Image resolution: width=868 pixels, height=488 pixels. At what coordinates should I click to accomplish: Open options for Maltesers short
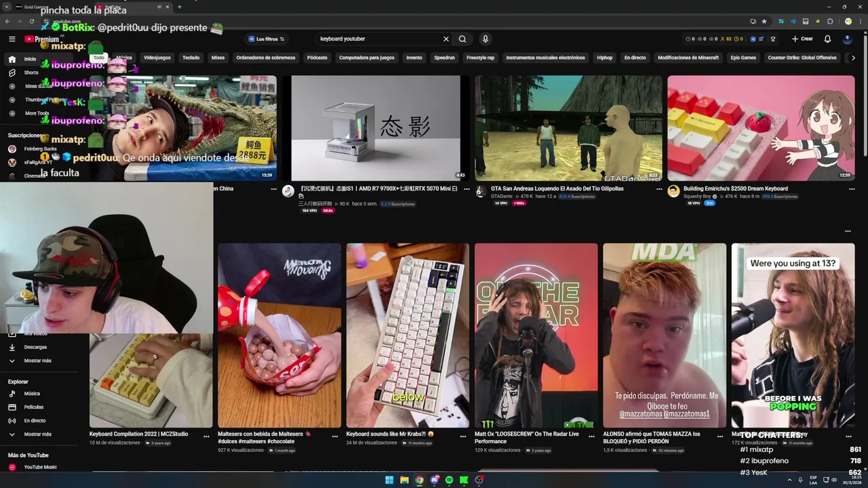pyautogui.click(x=335, y=436)
